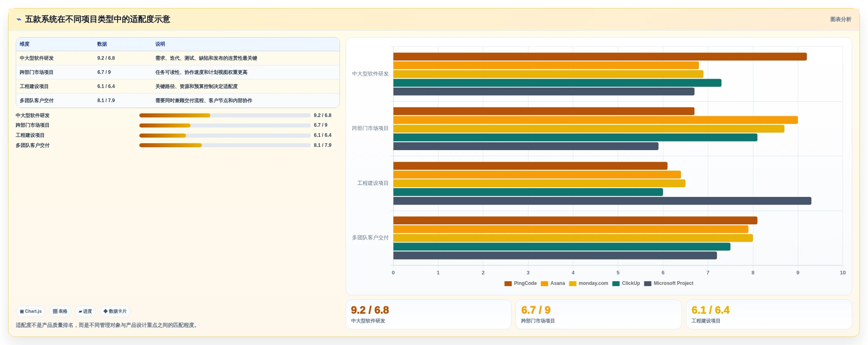Toggle monday.com legend swatch
This screenshot has width=868, height=345.
point(572,284)
